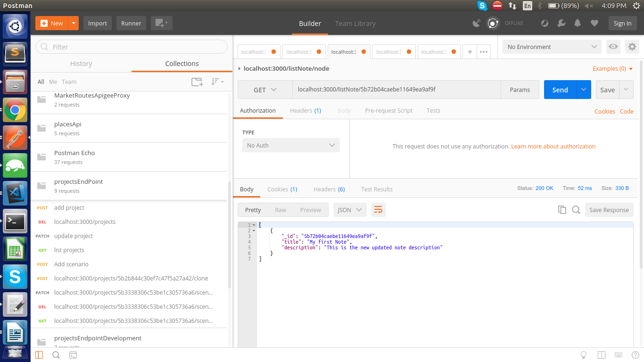Switch to the Team Library tab
The width and height of the screenshot is (644, 362).
355,23
